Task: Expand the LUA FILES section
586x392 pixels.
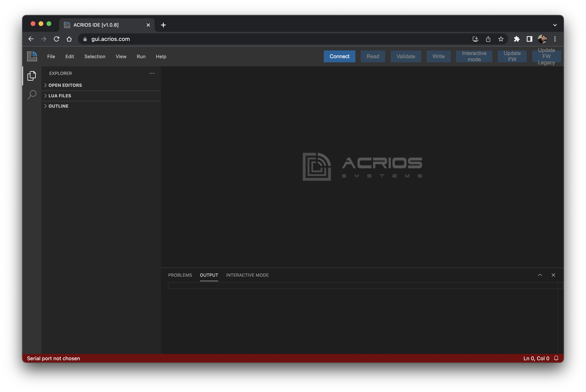Action: (x=101, y=96)
